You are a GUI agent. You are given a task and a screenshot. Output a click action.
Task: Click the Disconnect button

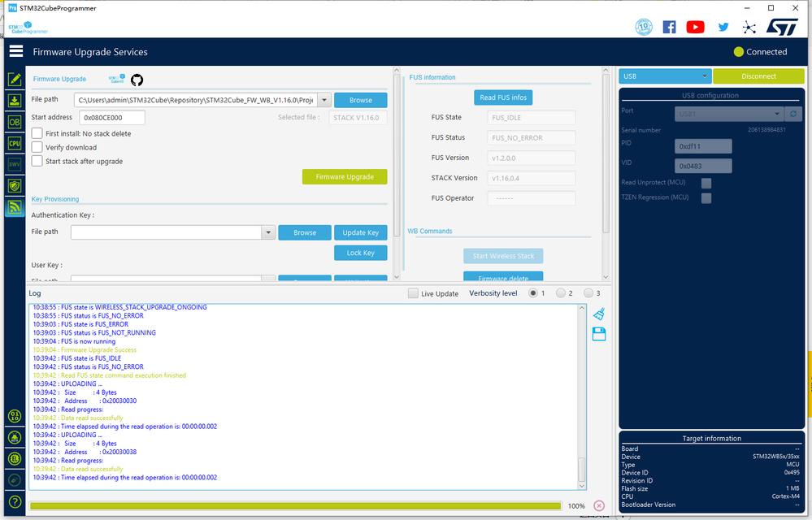(x=758, y=76)
